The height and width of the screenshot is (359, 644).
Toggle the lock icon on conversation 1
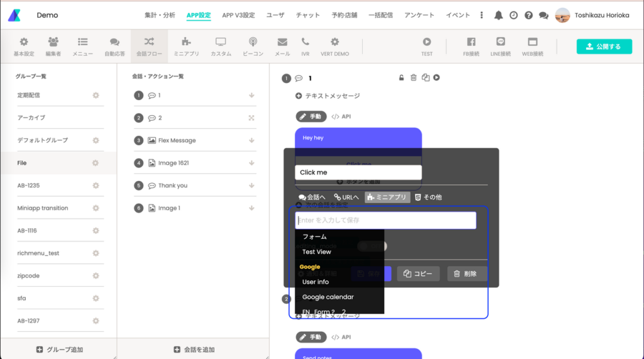[401, 78]
